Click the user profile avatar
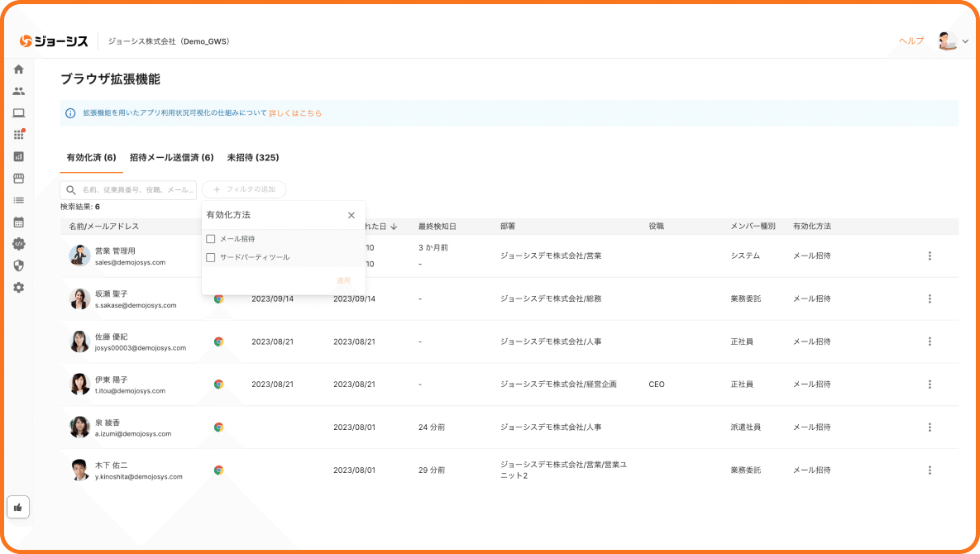 point(948,41)
